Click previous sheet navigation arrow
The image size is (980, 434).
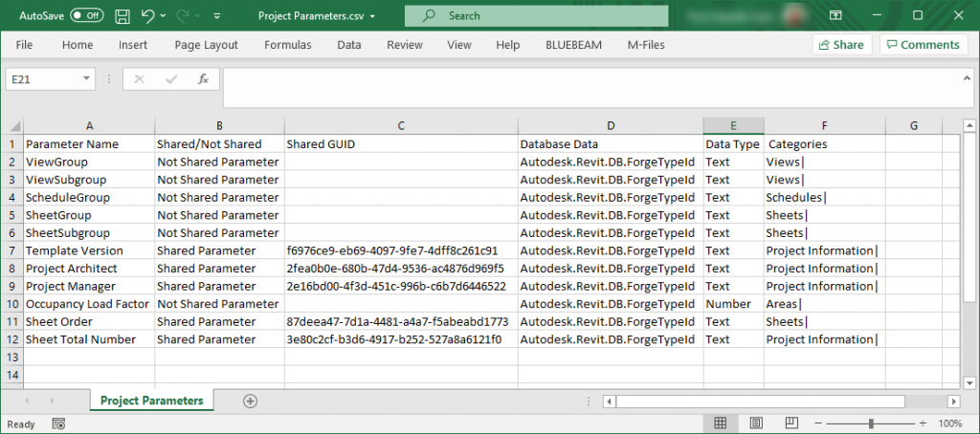pyautogui.click(x=27, y=401)
